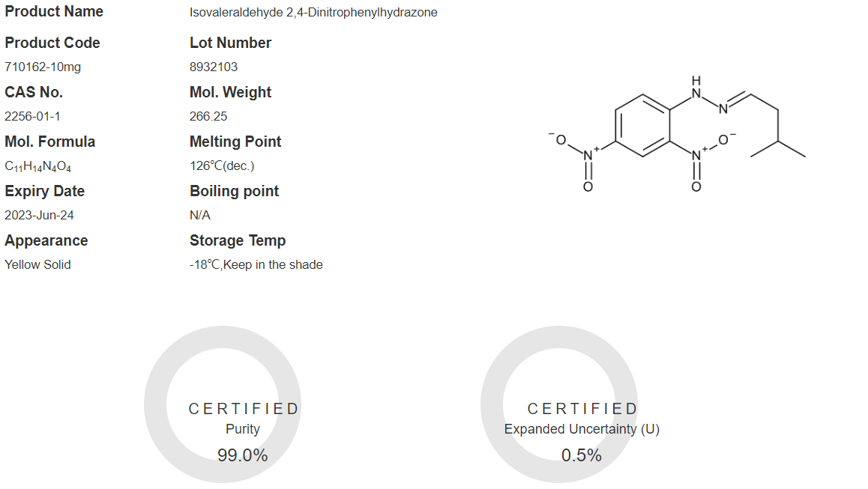The height and width of the screenshot is (489, 868).
Task: Click the chemical structure diagram image
Action: click(677, 134)
